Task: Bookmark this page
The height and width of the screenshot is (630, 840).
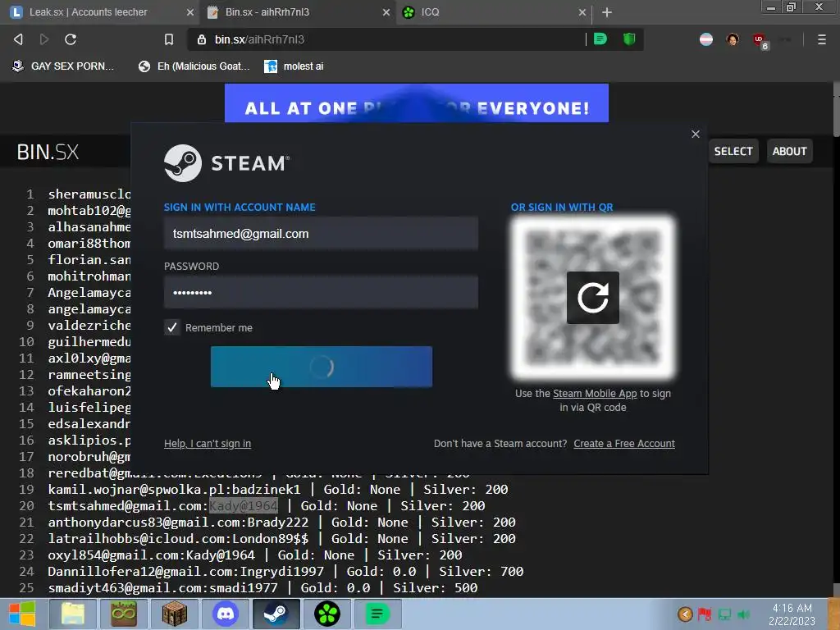Action: coord(169,39)
